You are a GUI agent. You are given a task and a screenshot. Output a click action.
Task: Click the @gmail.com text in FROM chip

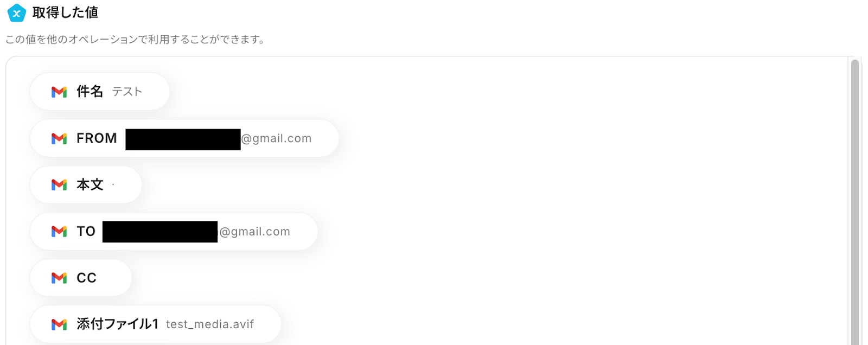pyautogui.click(x=276, y=139)
